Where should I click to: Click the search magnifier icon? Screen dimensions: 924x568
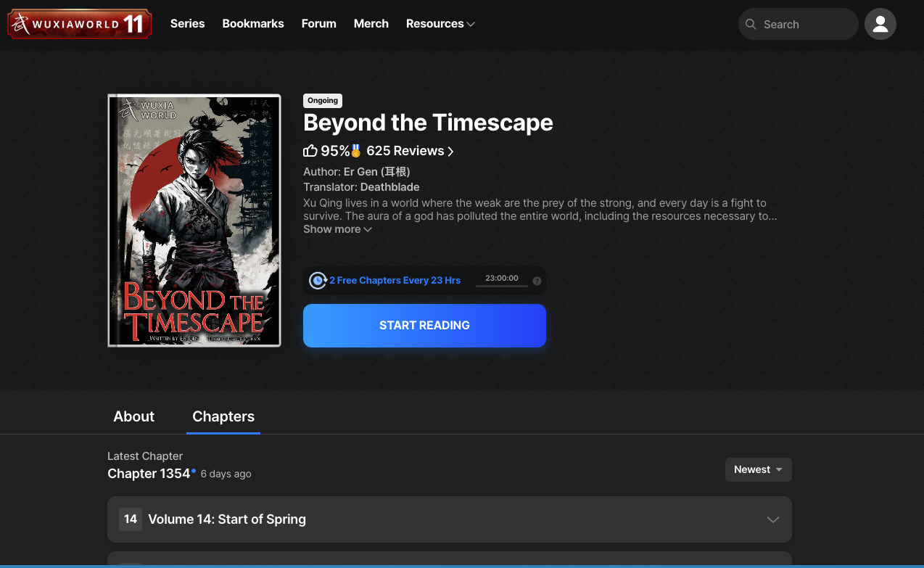751,24
